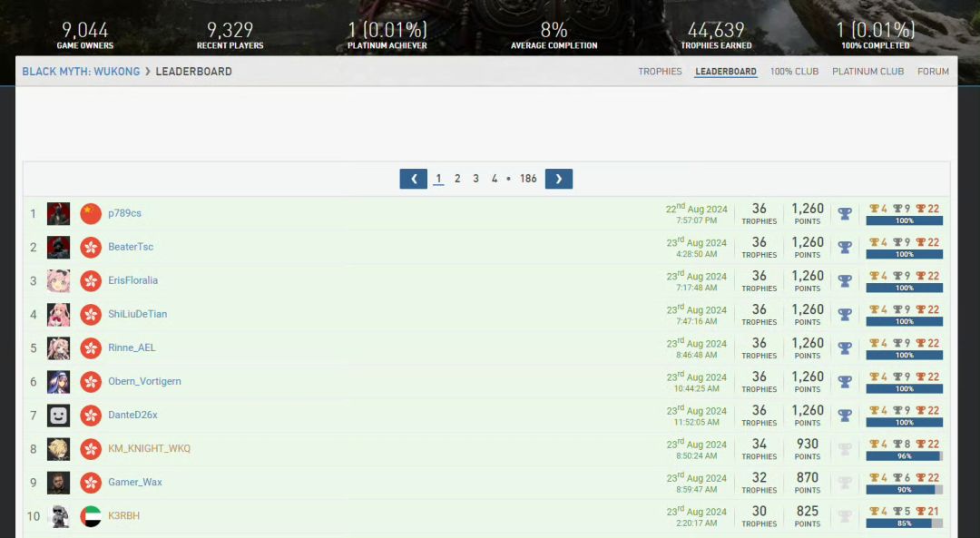Click the 96% progress bar for KM_KNIGHT_WKQ

click(905, 456)
